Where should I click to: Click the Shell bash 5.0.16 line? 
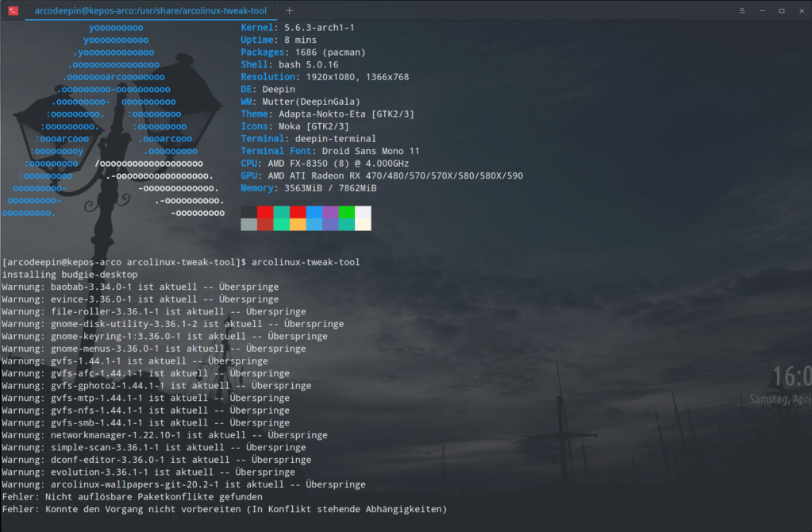tap(290, 65)
